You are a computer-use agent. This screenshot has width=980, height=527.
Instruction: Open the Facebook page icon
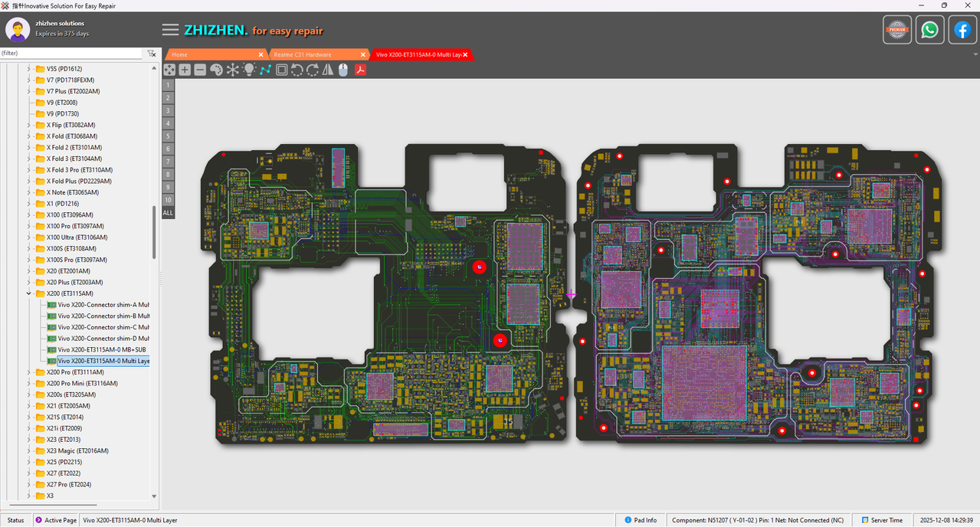coord(962,30)
